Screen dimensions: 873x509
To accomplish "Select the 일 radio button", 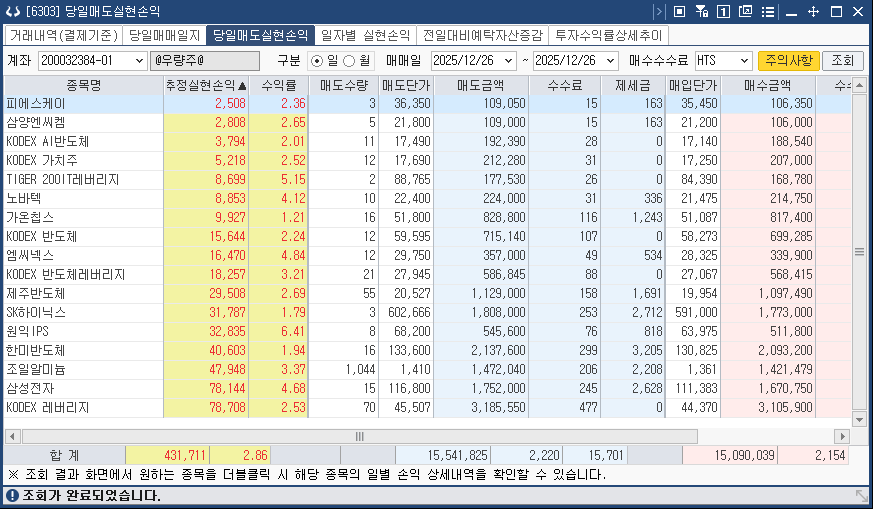I will 317,61.
